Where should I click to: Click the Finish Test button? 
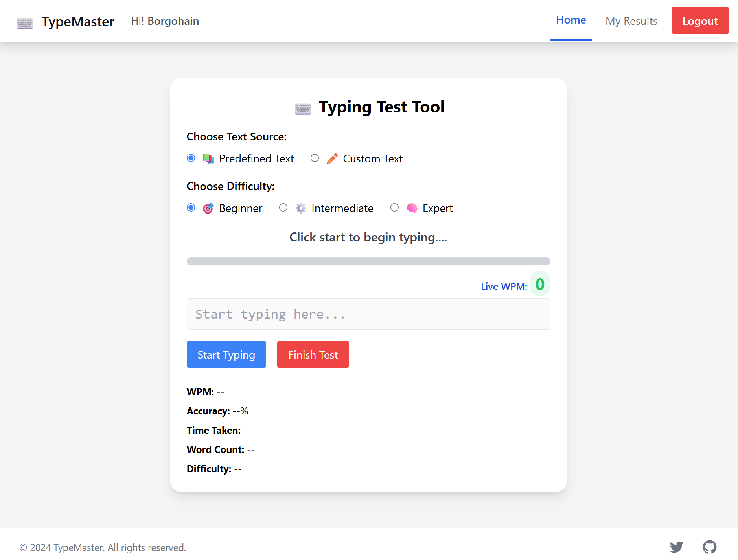click(x=313, y=354)
